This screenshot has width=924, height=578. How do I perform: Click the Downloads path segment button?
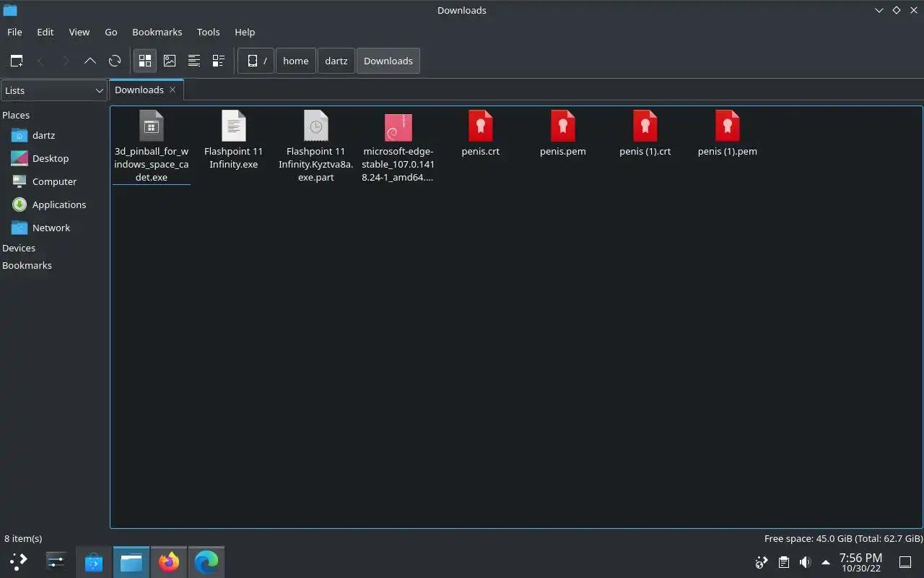[388, 61]
